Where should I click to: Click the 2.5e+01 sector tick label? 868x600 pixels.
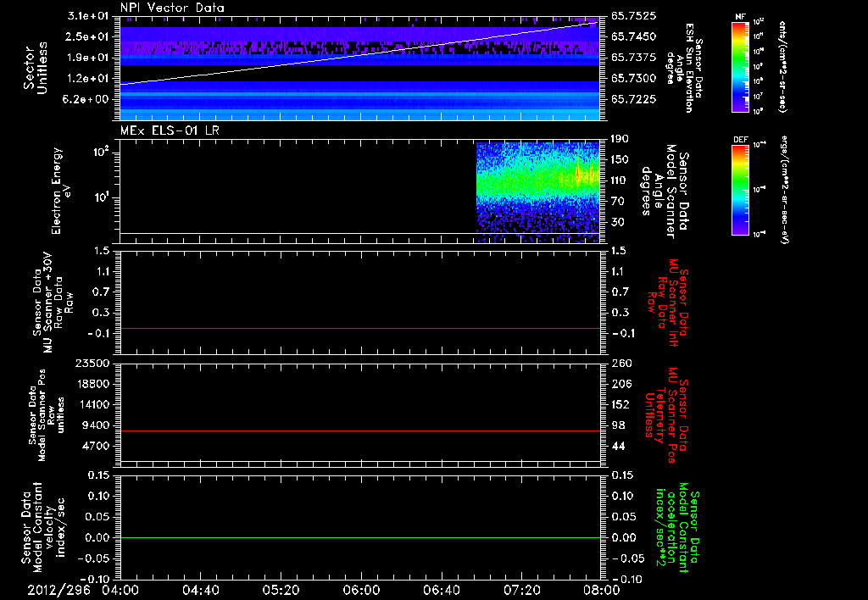coord(87,36)
